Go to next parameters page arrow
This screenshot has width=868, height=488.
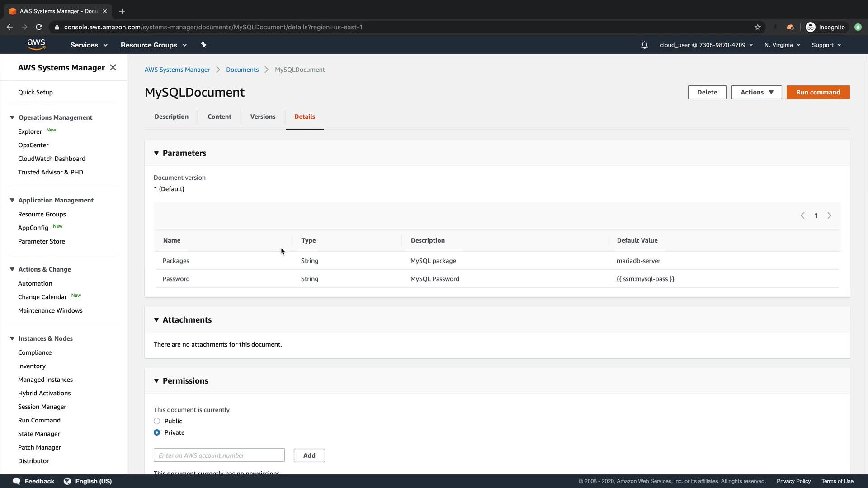point(829,216)
